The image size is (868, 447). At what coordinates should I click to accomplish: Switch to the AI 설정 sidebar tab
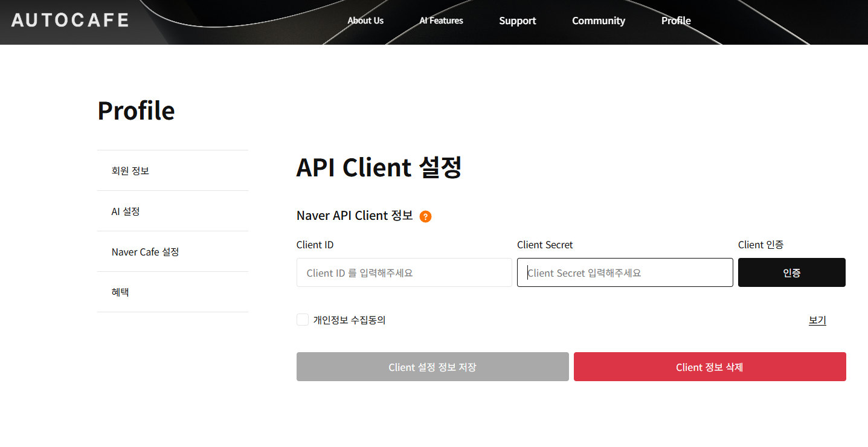[126, 211]
